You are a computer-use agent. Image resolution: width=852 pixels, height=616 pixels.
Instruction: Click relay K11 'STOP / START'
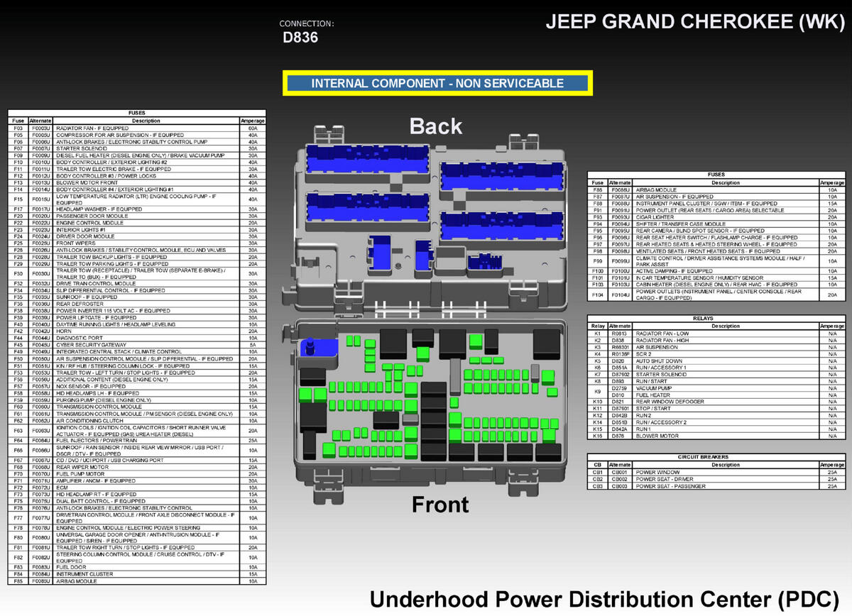(716, 409)
